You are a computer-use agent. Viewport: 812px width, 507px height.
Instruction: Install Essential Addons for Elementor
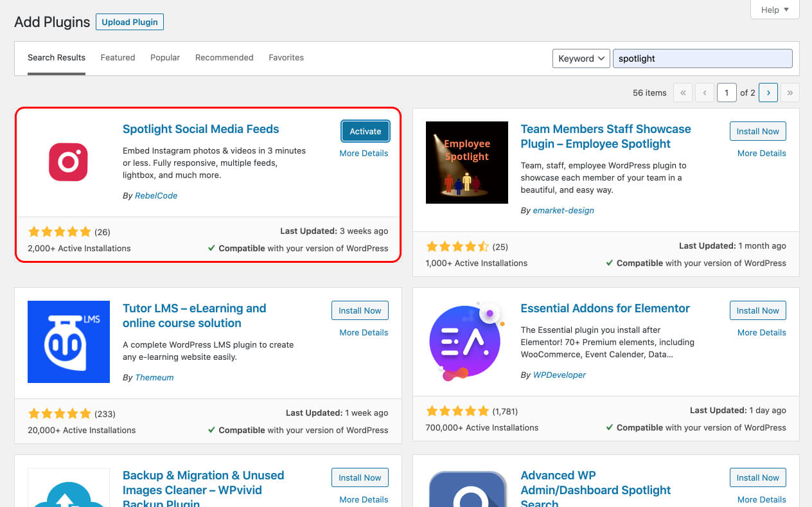758,310
